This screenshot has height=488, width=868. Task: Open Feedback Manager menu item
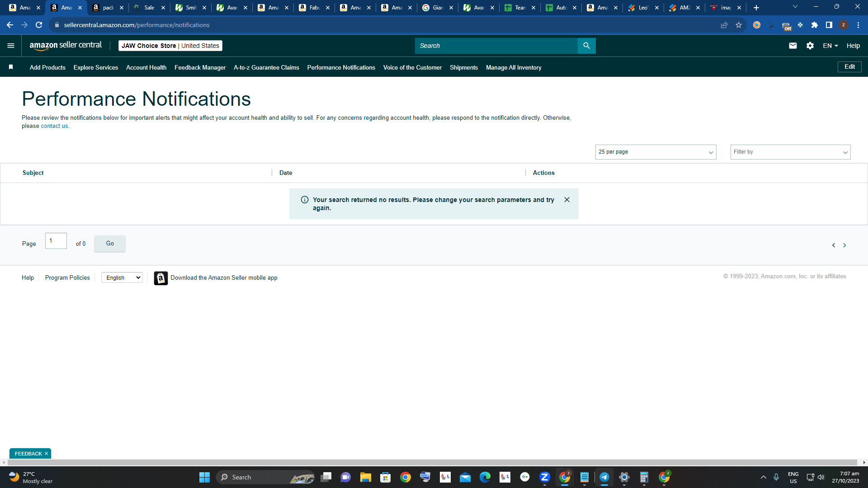[200, 67]
